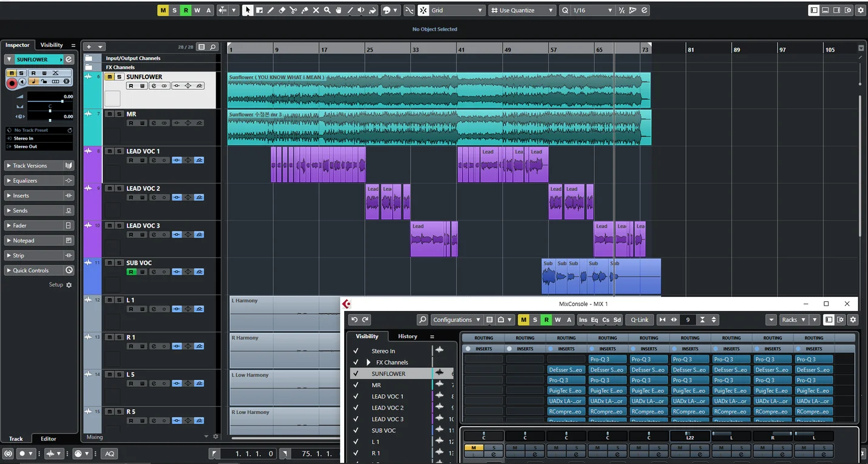Toggle global Read R automation in top toolbar
This screenshot has height=464, width=868.
[x=186, y=10]
